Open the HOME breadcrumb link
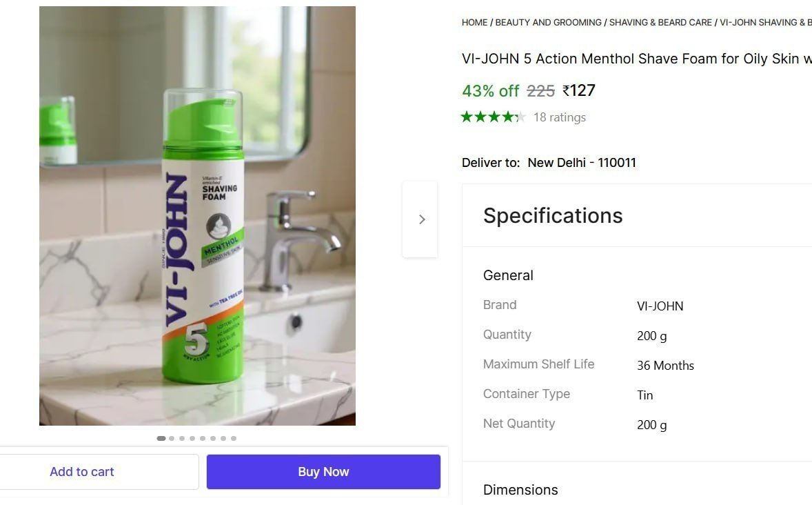This screenshot has width=812, height=505. (474, 22)
